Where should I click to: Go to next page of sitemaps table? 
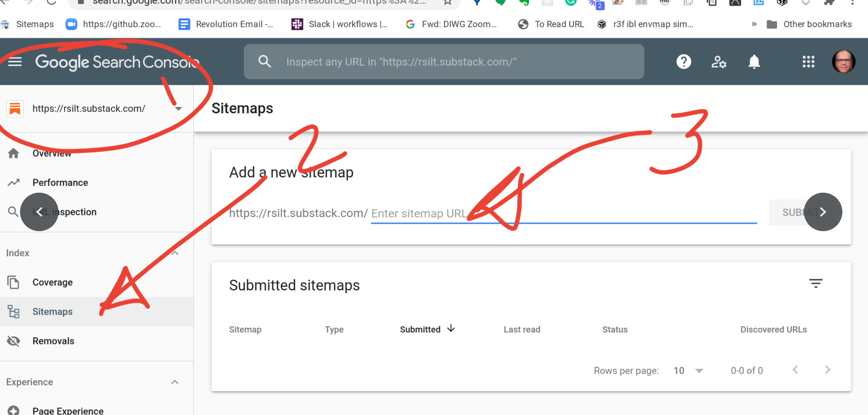(828, 370)
